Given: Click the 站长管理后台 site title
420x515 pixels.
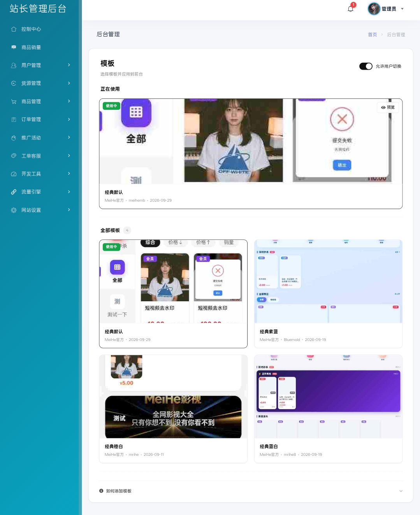Looking at the screenshot, I should (x=38, y=9).
